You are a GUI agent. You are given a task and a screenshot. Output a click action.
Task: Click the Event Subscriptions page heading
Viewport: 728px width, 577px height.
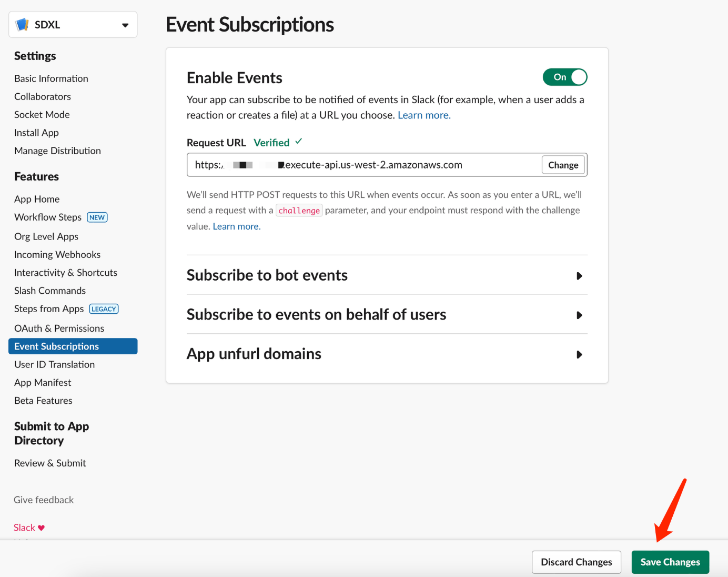(x=250, y=25)
